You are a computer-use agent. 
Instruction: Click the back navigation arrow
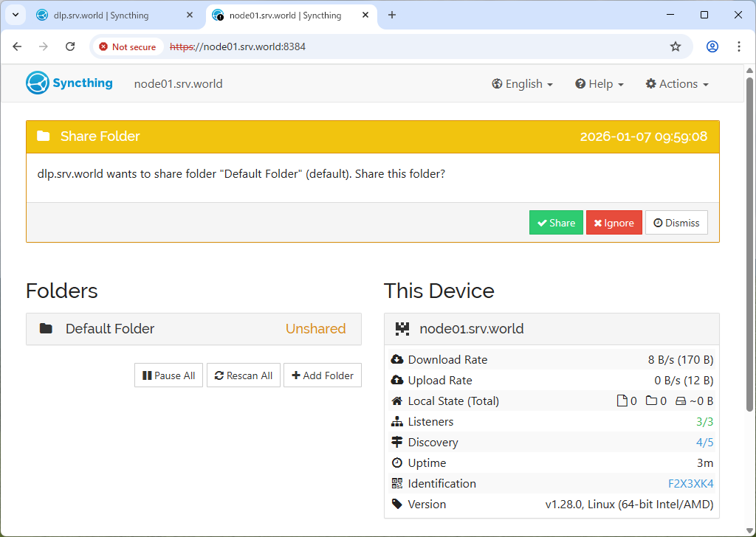coord(18,46)
